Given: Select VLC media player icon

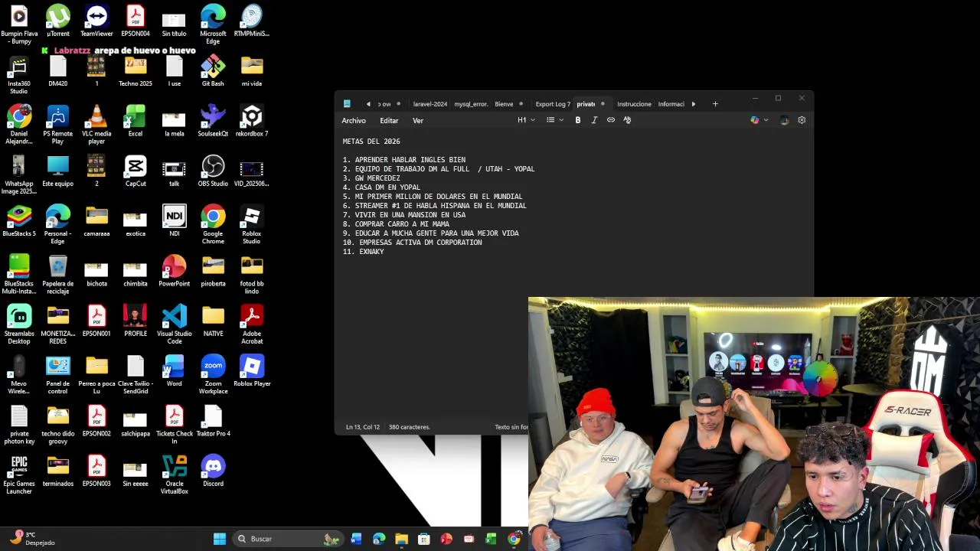Looking at the screenshot, I should click(96, 125).
